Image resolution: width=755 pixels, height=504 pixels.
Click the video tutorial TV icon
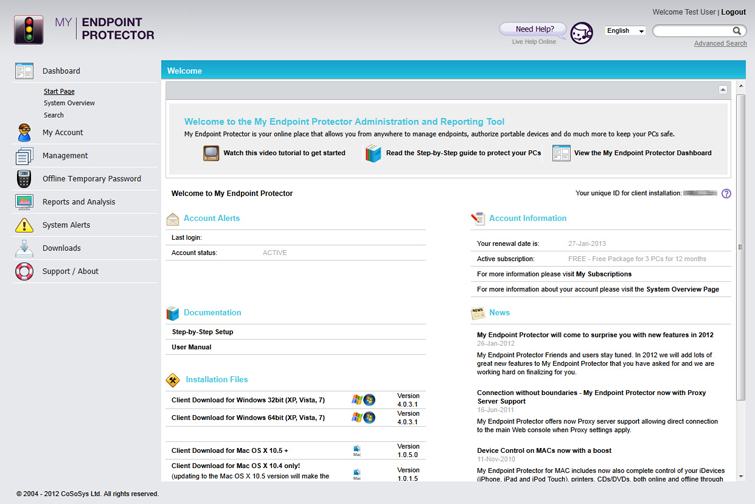pyautogui.click(x=211, y=153)
